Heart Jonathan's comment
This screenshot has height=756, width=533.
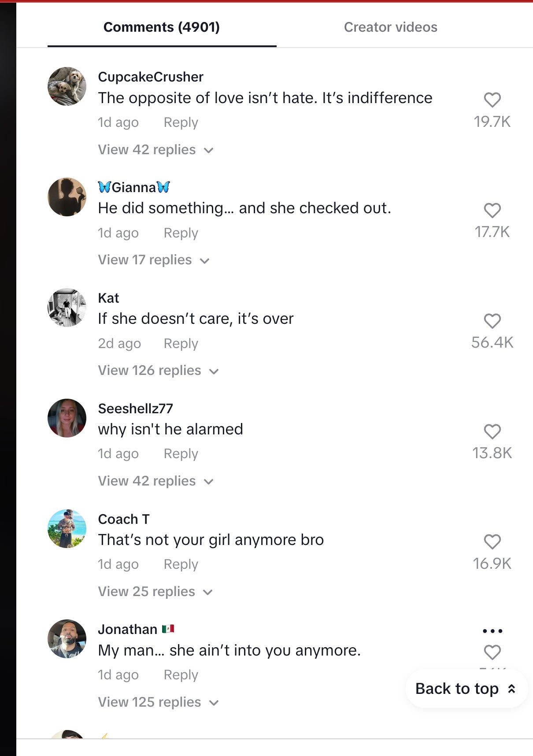tap(492, 652)
